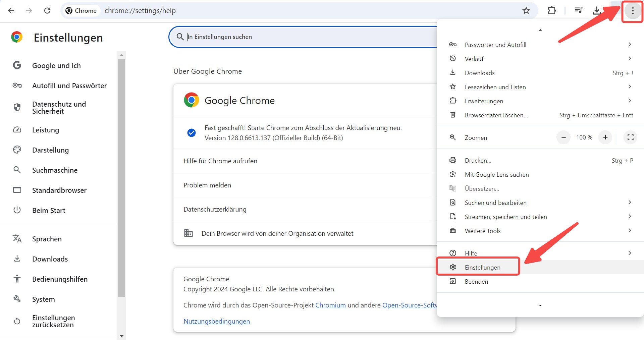Choose 'Drucken...' from the menu
The width and height of the screenshot is (644, 340).
[x=540, y=160]
